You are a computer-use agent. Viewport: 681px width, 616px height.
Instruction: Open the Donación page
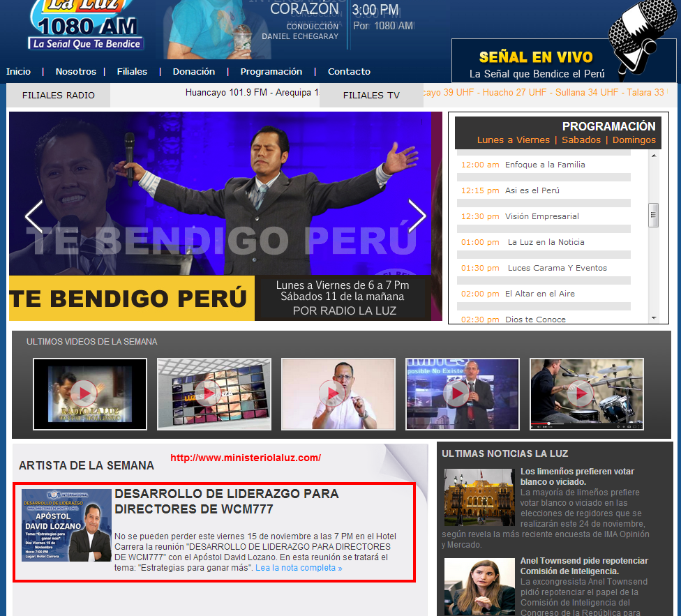point(194,72)
